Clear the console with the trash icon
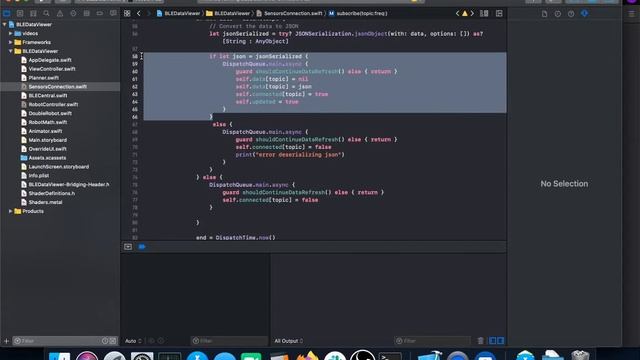640x360 pixels. pyautogui.click(x=480, y=341)
